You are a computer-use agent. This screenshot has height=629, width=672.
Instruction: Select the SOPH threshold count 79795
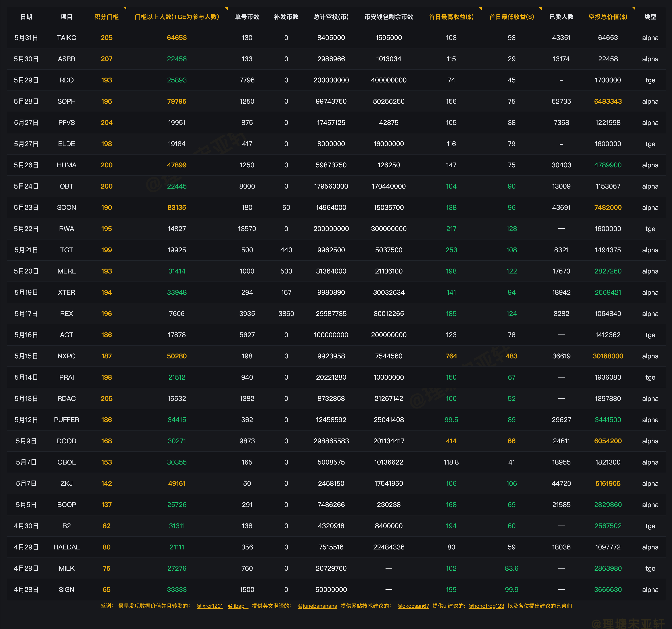(177, 101)
